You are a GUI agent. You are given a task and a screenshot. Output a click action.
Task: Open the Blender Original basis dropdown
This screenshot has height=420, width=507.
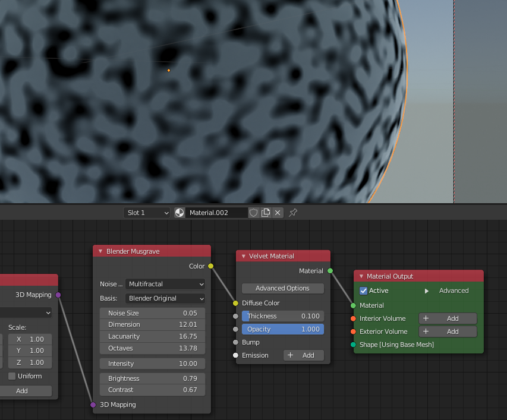pos(165,298)
